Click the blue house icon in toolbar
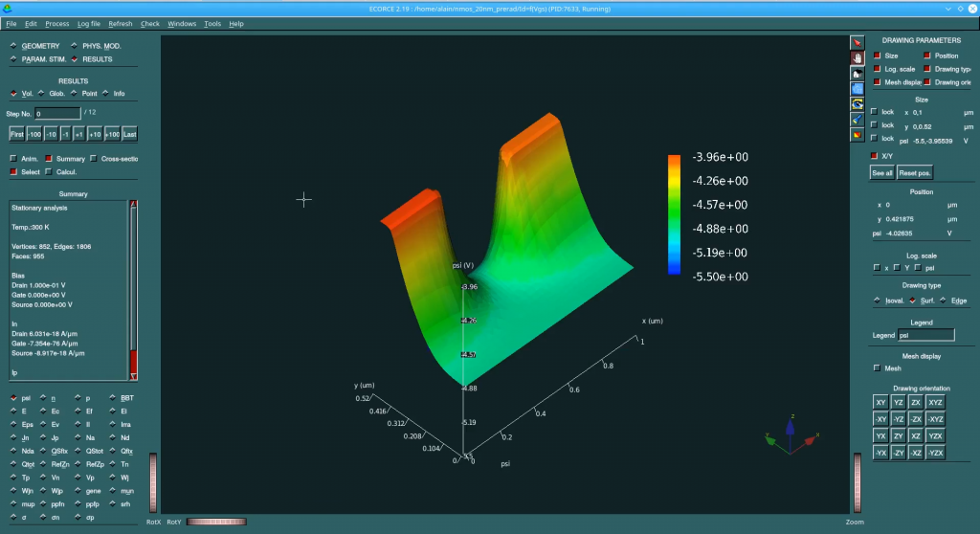This screenshot has width=980, height=534. (857, 88)
